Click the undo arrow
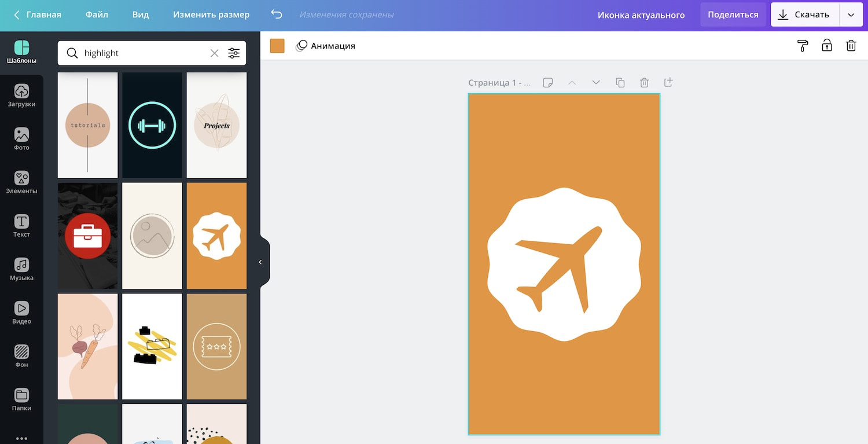Viewport: 868px width, 444px height. coord(277,14)
